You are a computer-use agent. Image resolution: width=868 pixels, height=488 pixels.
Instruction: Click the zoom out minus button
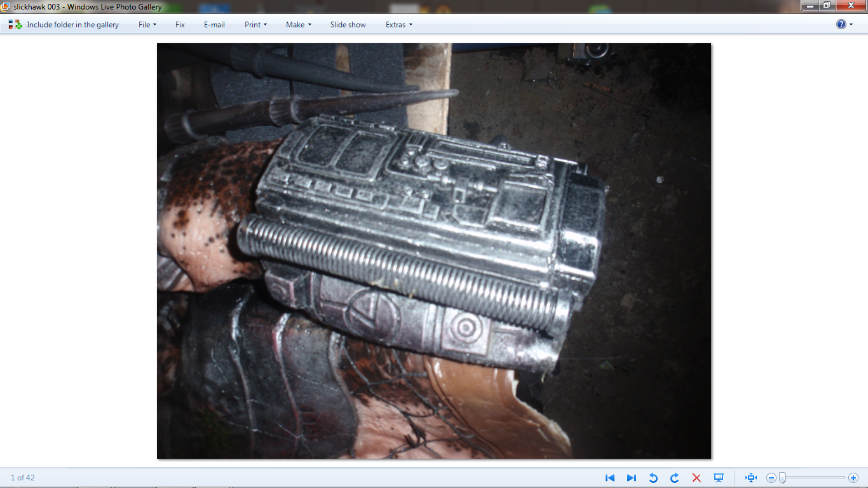point(771,478)
